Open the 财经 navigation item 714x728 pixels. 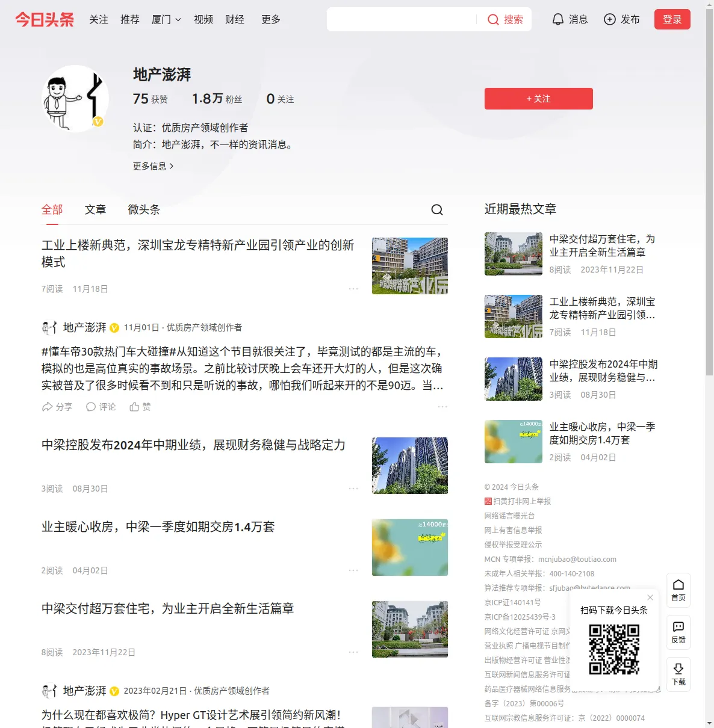(235, 19)
